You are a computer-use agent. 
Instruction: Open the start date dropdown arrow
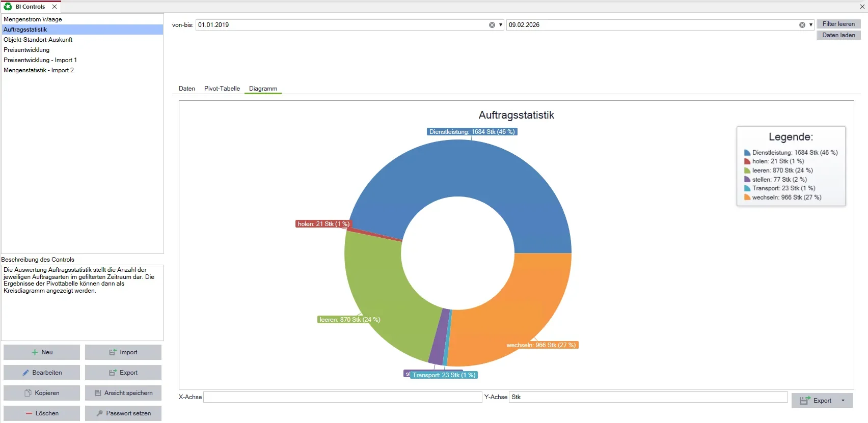click(x=501, y=25)
